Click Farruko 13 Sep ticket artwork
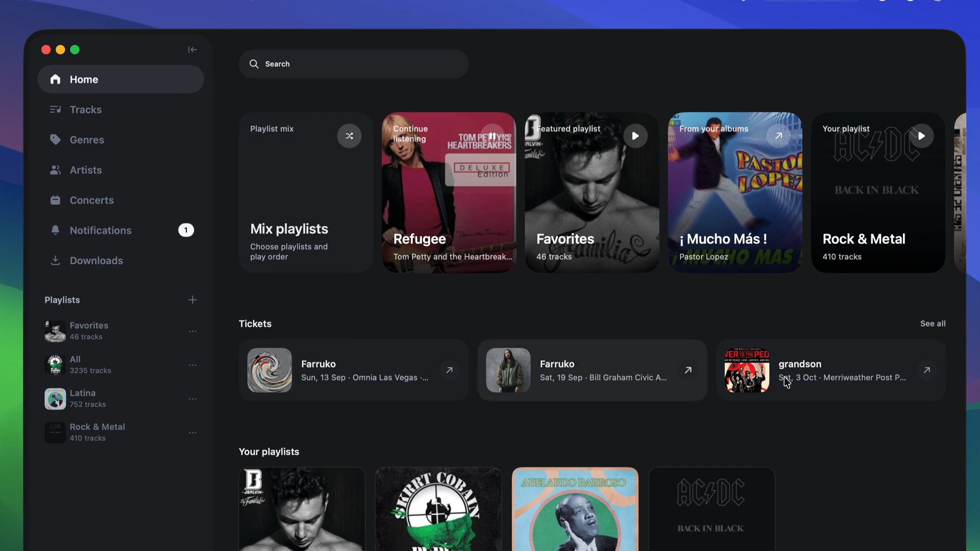 pyautogui.click(x=269, y=370)
